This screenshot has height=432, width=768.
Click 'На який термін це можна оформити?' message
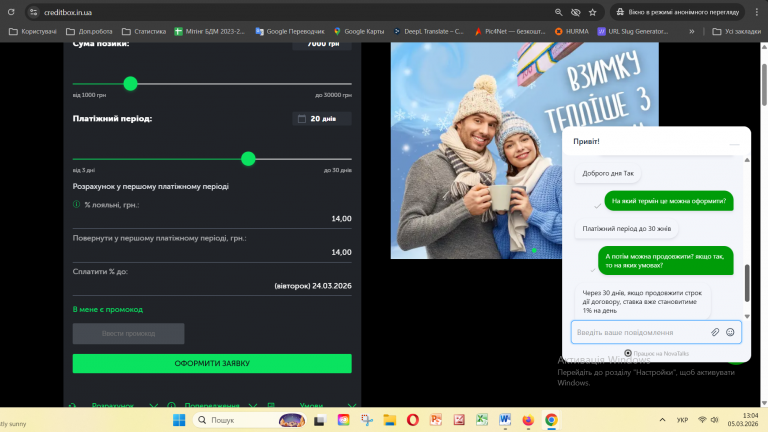click(x=669, y=201)
